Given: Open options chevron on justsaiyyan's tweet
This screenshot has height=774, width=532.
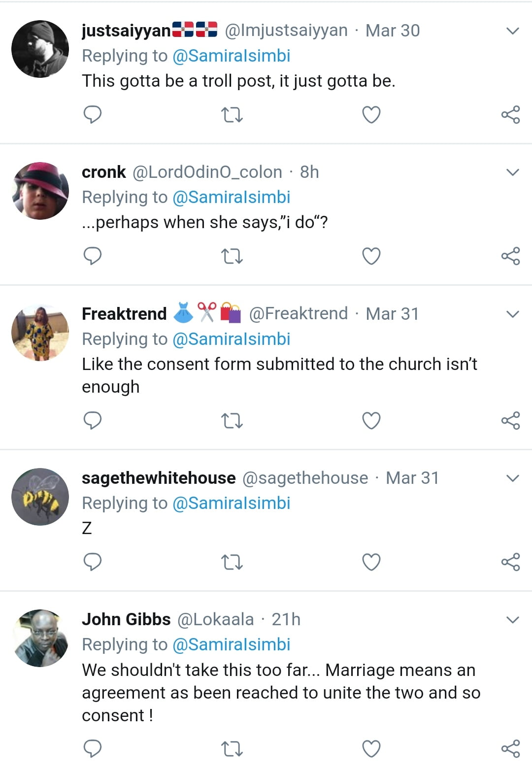Looking at the screenshot, I should click(x=513, y=31).
